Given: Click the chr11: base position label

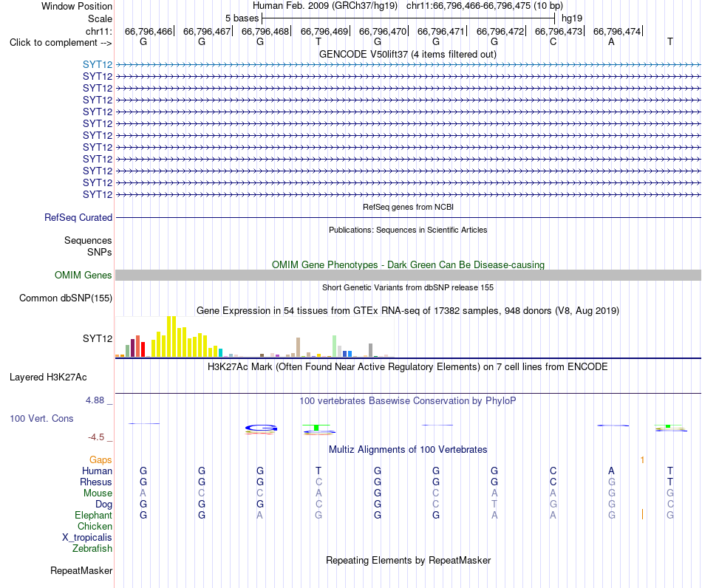Looking at the screenshot, I should (98, 31).
